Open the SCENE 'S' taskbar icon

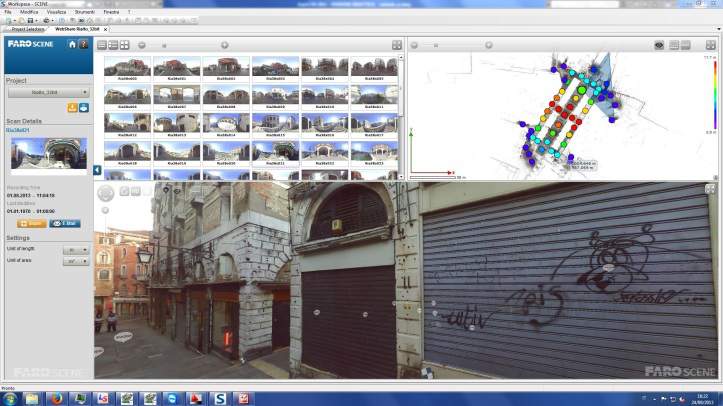tap(220, 399)
